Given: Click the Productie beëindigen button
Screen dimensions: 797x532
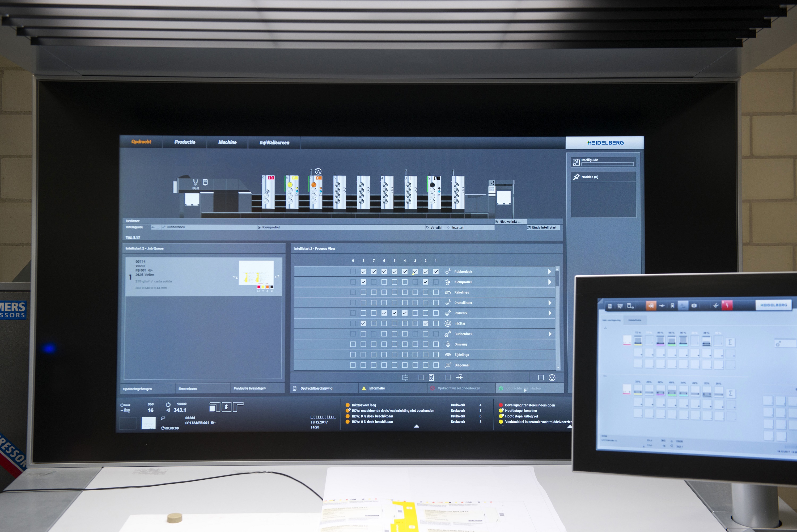Looking at the screenshot, I should tap(257, 388).
